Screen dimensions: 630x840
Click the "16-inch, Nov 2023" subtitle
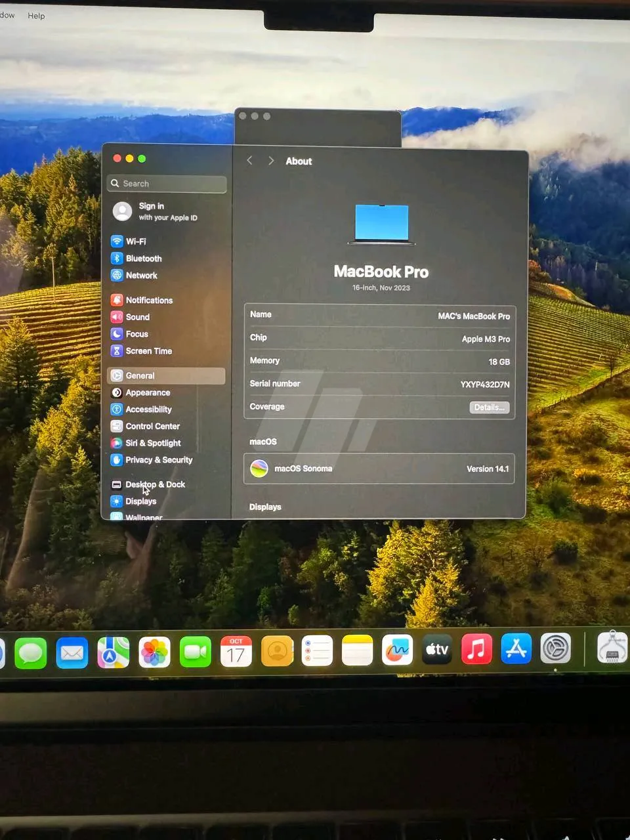click(381, 288)
